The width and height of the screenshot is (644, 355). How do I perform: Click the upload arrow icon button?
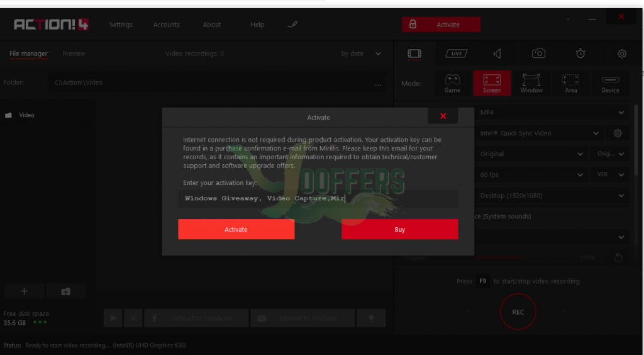371,318
